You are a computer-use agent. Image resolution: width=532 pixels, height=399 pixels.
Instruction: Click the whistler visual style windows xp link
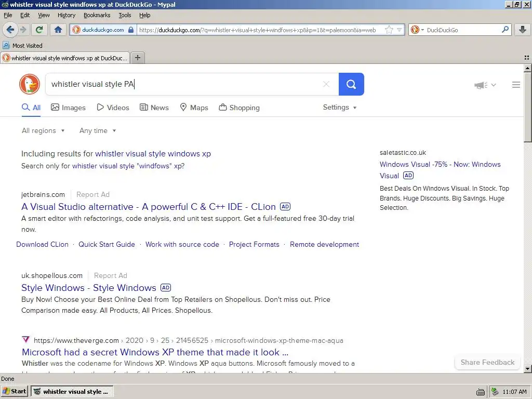[153, 154]
